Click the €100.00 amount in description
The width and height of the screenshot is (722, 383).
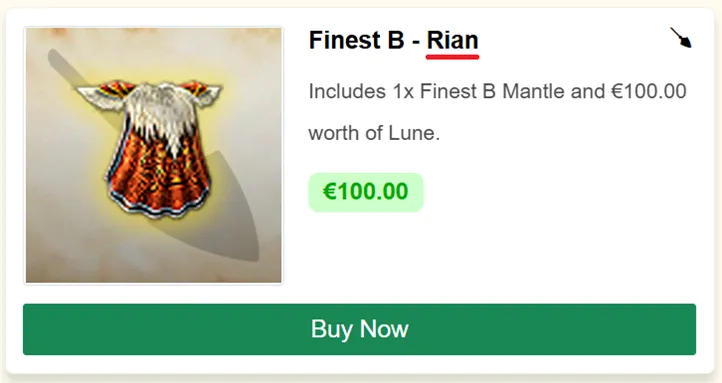[x=648, y=91]
